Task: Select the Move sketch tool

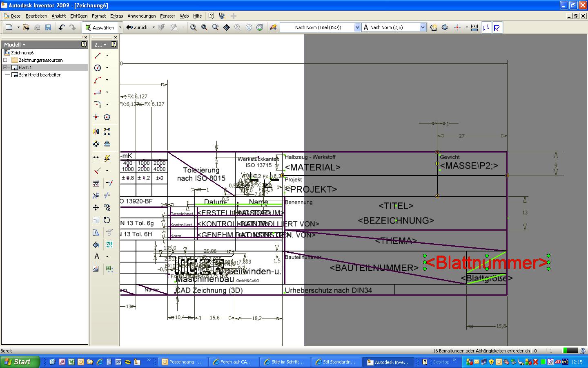Action: coord(96,208)
